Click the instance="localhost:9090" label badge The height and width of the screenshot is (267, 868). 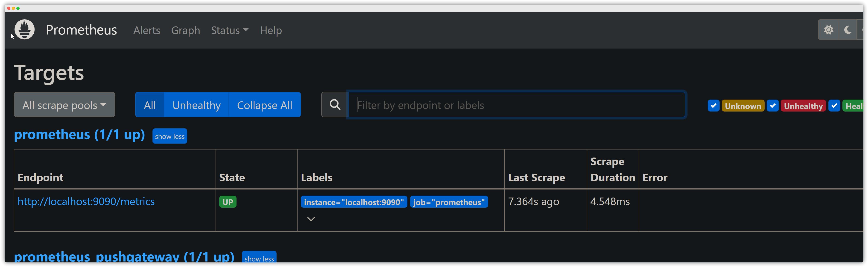tap(354, 202)
